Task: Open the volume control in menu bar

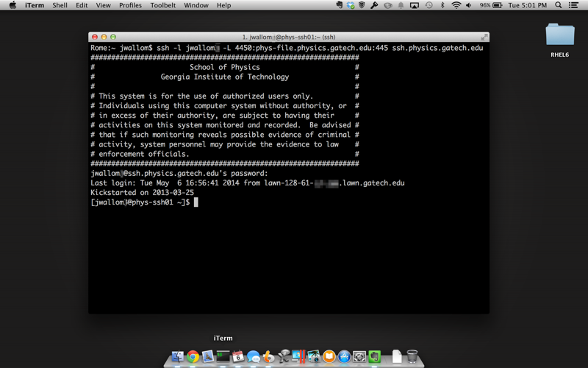Action: point(469,5)
